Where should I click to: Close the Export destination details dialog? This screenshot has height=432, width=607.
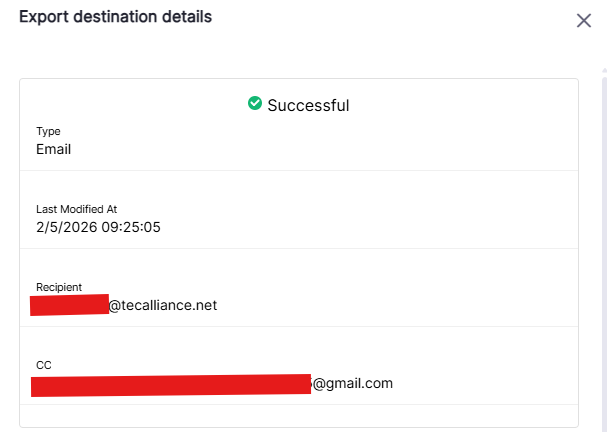[584, 20]
